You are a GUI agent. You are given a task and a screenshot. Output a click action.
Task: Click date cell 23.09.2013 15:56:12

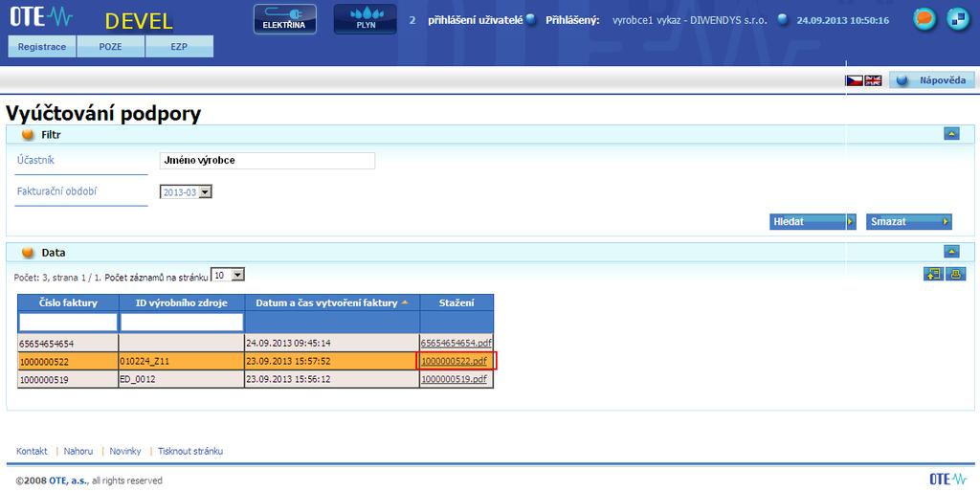click(332, 379)
